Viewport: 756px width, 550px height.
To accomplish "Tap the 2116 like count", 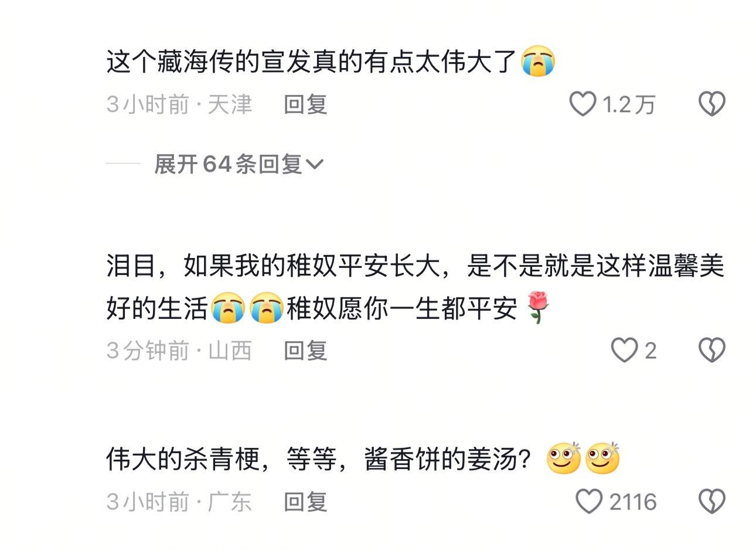I will pyautogui.click(x=633, y=502).
